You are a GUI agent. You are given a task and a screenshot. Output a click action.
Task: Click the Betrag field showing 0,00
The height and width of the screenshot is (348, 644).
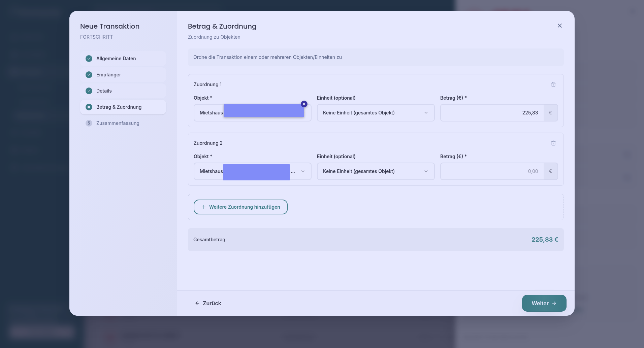[x=492, y=171]
